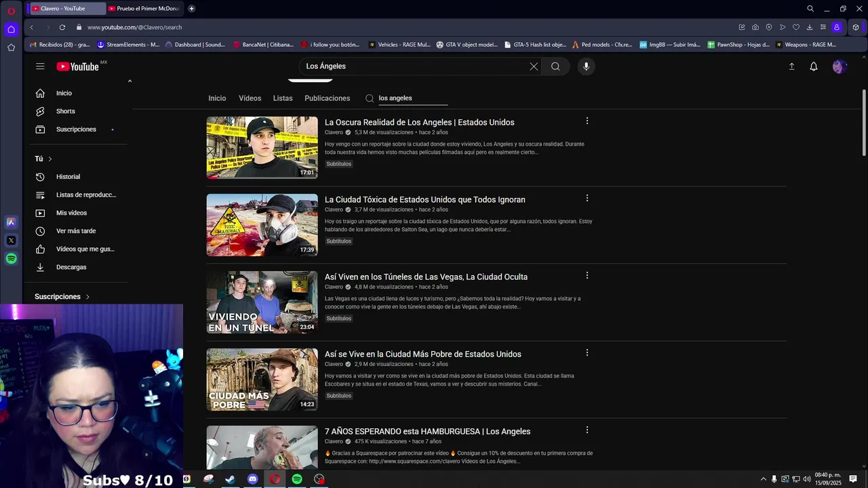Click the channel search magnifier icon
Screen dimensions: 868x488
pyautogui.click(x=370, y=98)
